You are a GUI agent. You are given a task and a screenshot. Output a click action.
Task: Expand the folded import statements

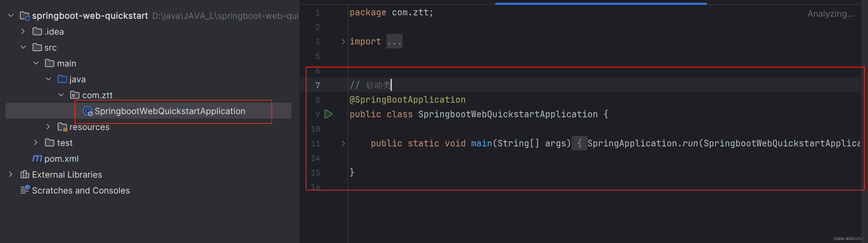(x=343, y=42)
